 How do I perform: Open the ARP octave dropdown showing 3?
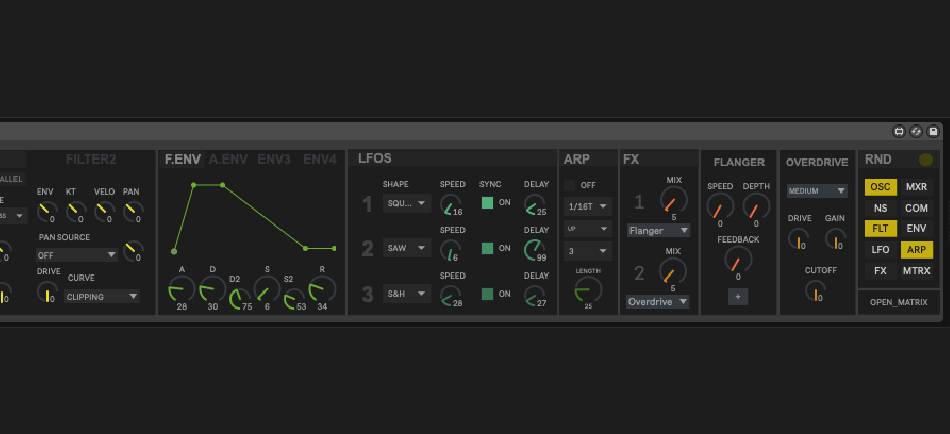[588, 251]
